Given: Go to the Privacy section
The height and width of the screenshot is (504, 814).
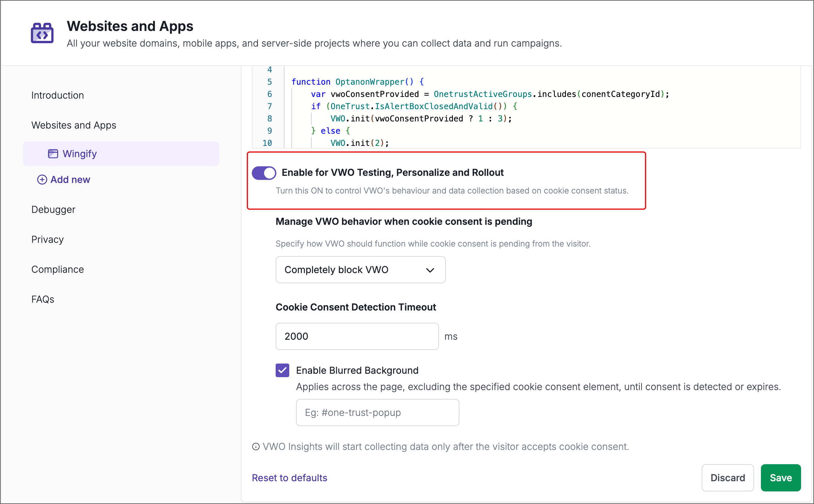Looking at the screenshot, I should tap(48, 239).
